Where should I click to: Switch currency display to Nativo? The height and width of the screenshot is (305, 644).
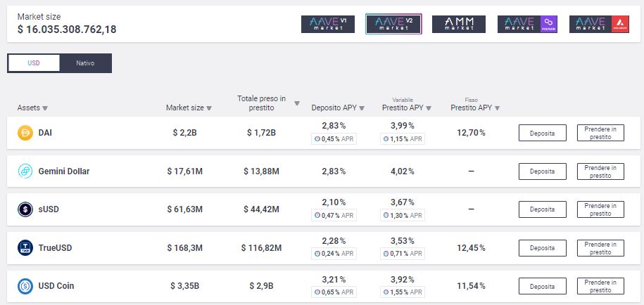(85, 63)
